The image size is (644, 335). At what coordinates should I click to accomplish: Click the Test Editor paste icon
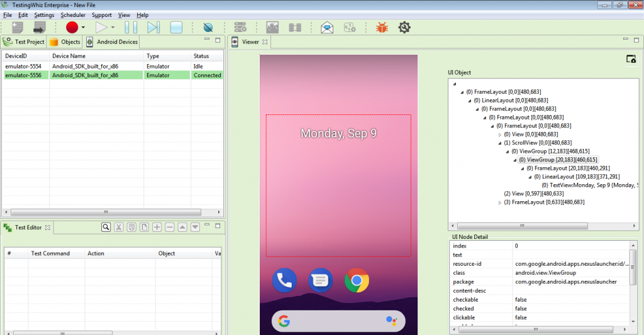tap(144, 227)
